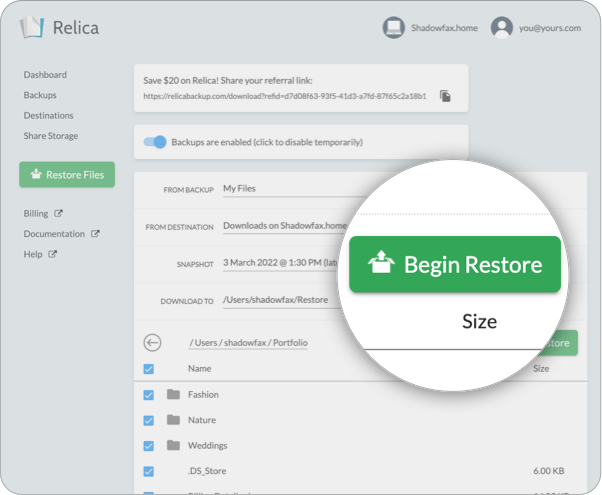Open Share Storage in the sidebar
Viewport: 602px width, 495px height.
pyautogui.click(x=51, y=136)
